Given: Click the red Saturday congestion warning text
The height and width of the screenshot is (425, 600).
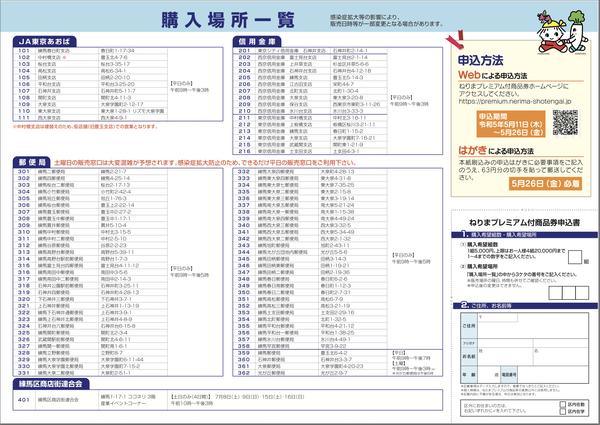Looking at the screenshot, I should 205,163.
